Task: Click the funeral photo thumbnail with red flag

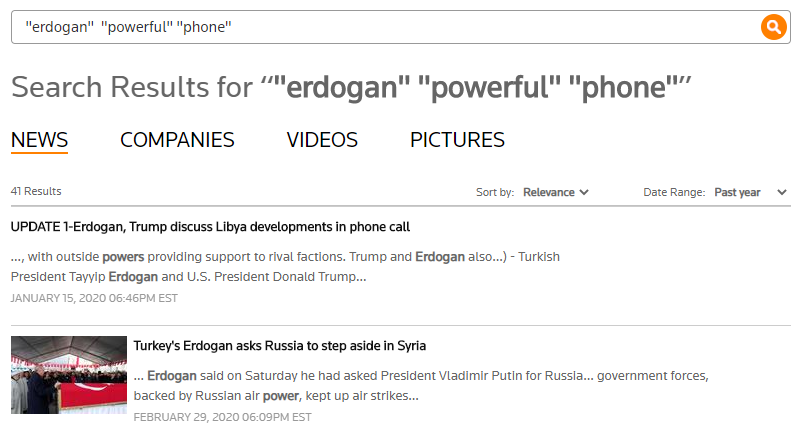Action: (69, 375)
